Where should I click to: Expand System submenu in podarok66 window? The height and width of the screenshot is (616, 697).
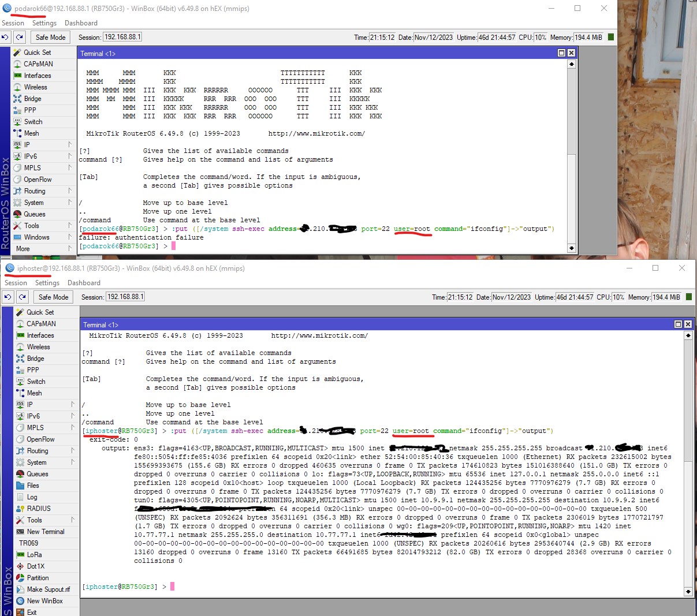(x=70, y=202)
